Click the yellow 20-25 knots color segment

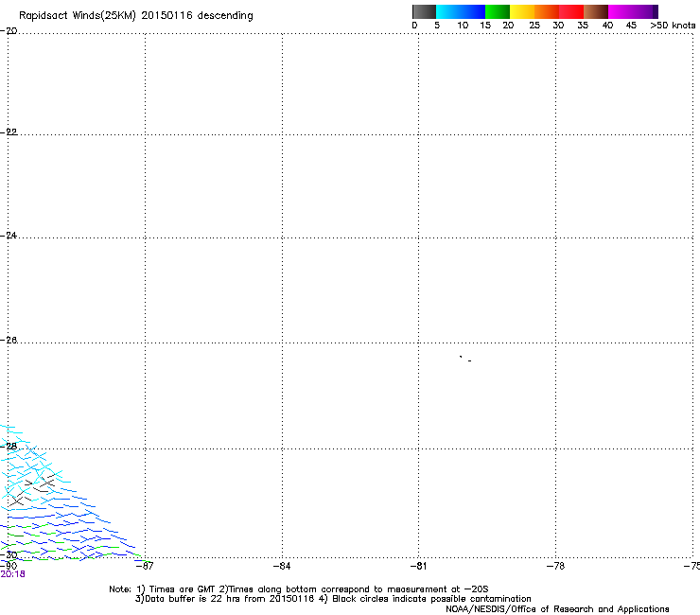pos(522,11)
